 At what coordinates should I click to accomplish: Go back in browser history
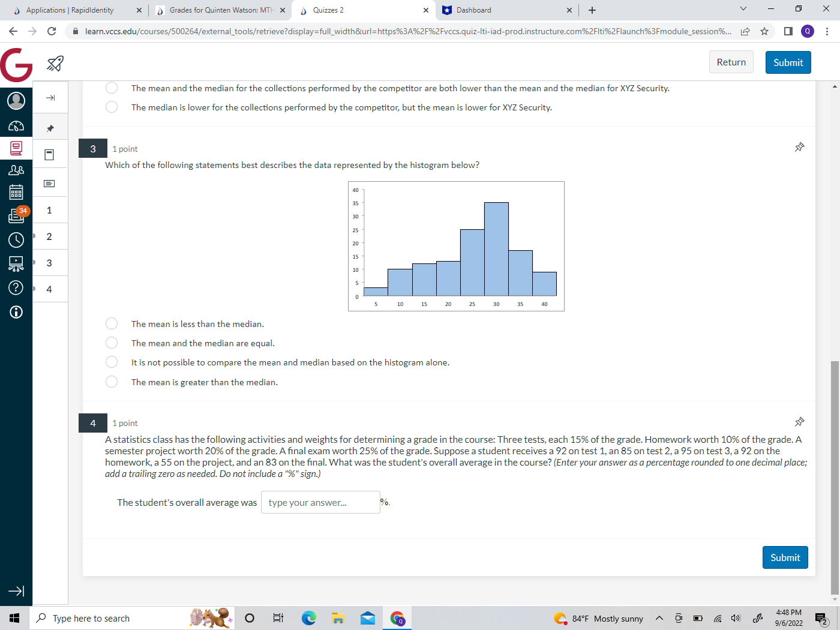[13, 31]
